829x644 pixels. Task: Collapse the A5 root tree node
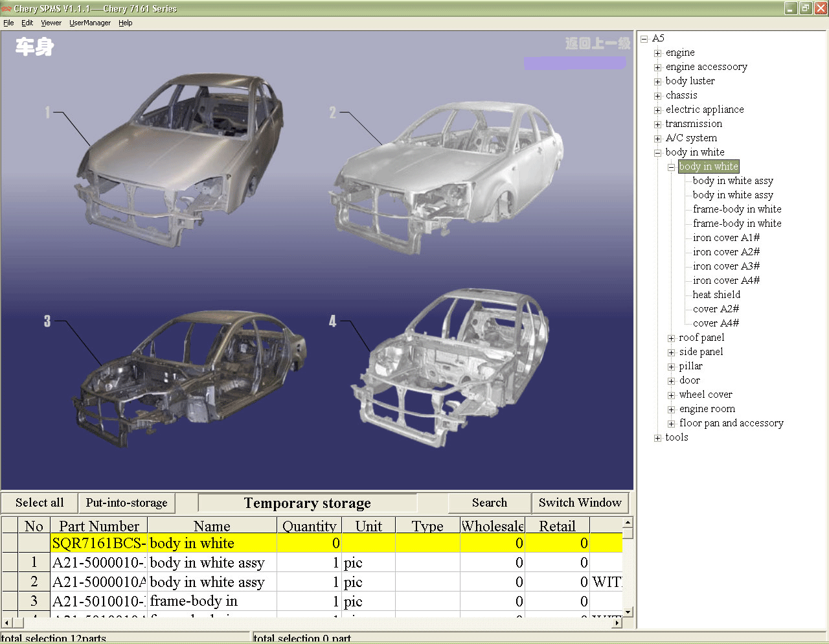pos(644,39)
